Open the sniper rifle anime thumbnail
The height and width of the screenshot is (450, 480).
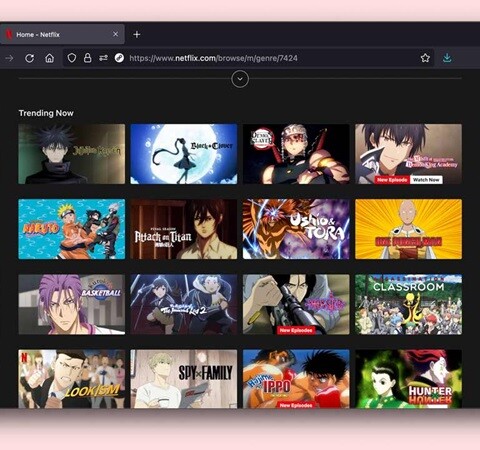pos(296,304)
